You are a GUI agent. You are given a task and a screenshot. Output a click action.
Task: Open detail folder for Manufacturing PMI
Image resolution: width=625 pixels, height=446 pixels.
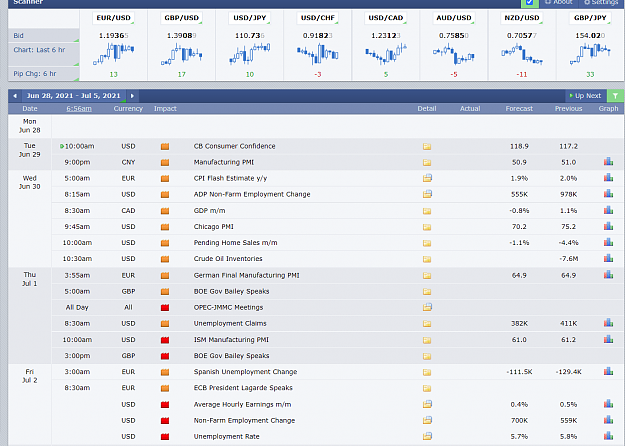(x=427, y=162)
